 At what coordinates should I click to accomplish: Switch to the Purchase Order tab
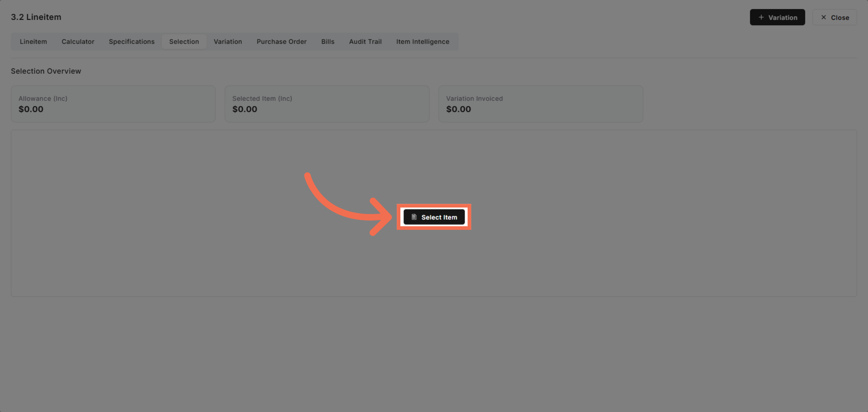tap(281, 42)
